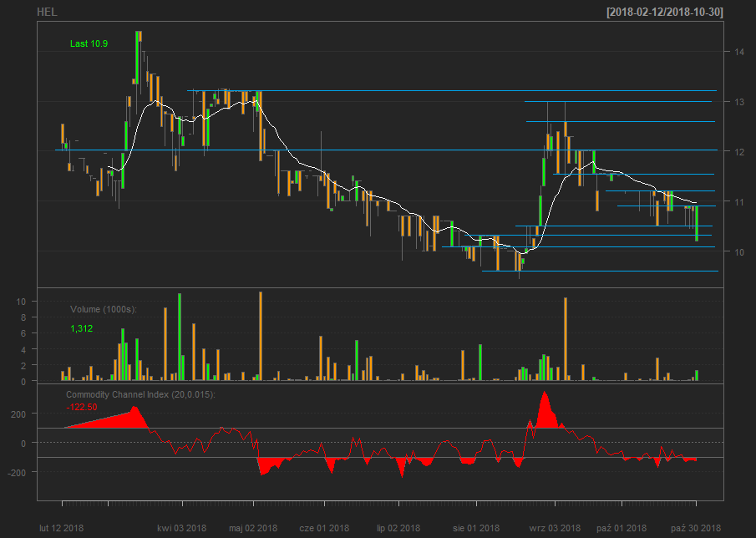Click the HEL ticker title
756x538 pixels.
47,12
